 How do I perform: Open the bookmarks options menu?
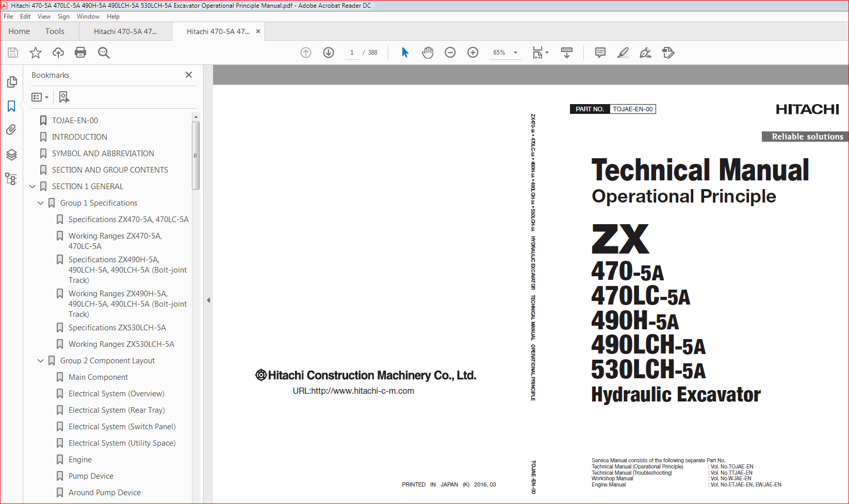pyautogui.click(x=40, y=97)
